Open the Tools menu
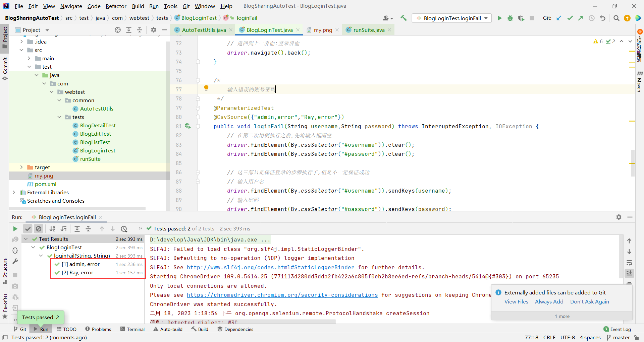The image size is (644, 342). point(170,6)
